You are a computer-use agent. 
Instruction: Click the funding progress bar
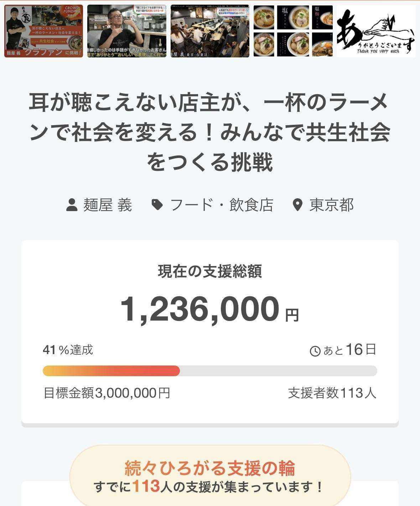[210, 371]
